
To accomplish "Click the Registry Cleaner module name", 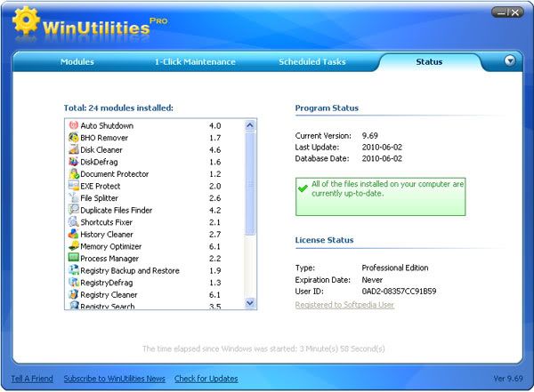I will point(109,295).
